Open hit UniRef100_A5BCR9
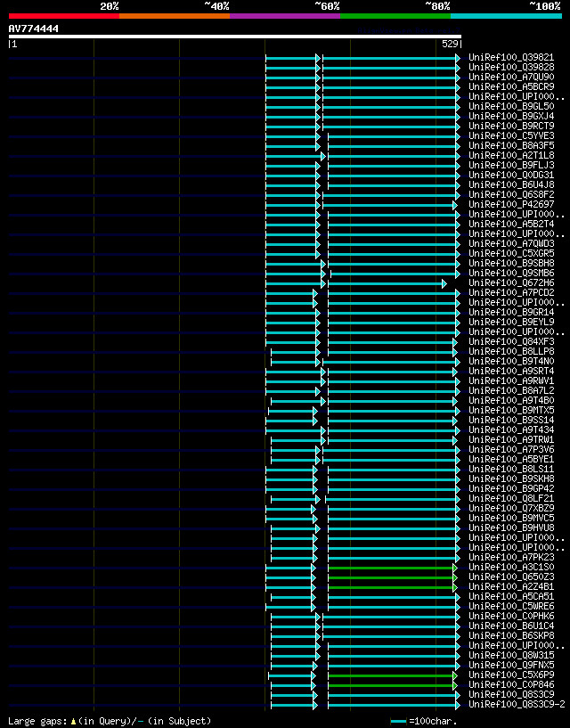Viewport: 570px width, 728px height. coord(511,86)
